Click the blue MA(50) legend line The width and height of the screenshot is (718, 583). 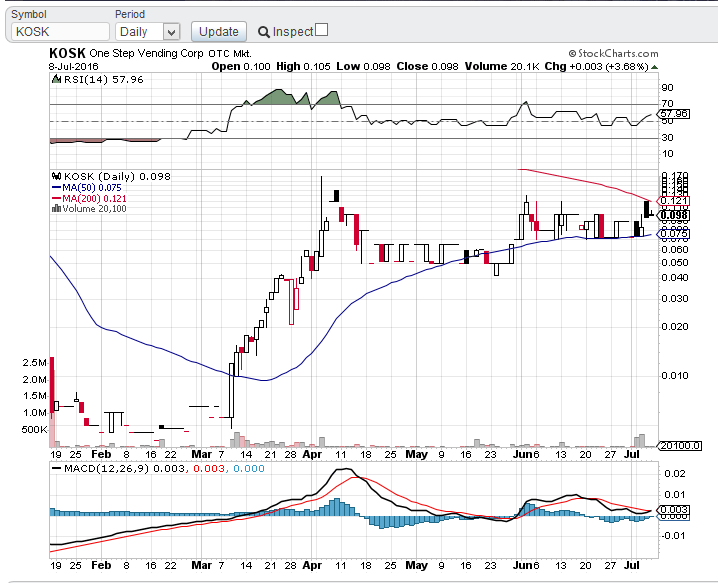[57, 187]
